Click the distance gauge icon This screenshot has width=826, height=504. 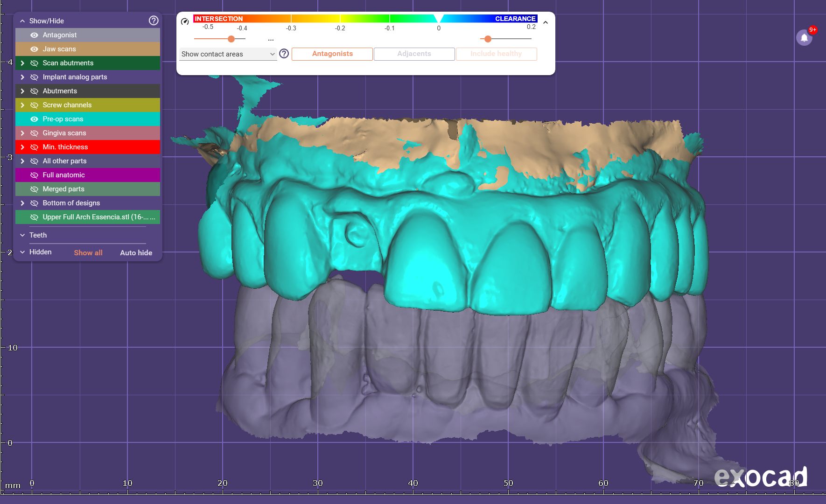click(x=185, y=21)
